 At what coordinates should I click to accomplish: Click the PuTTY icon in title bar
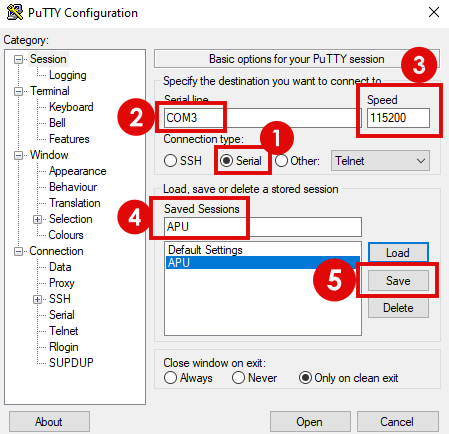15,12
